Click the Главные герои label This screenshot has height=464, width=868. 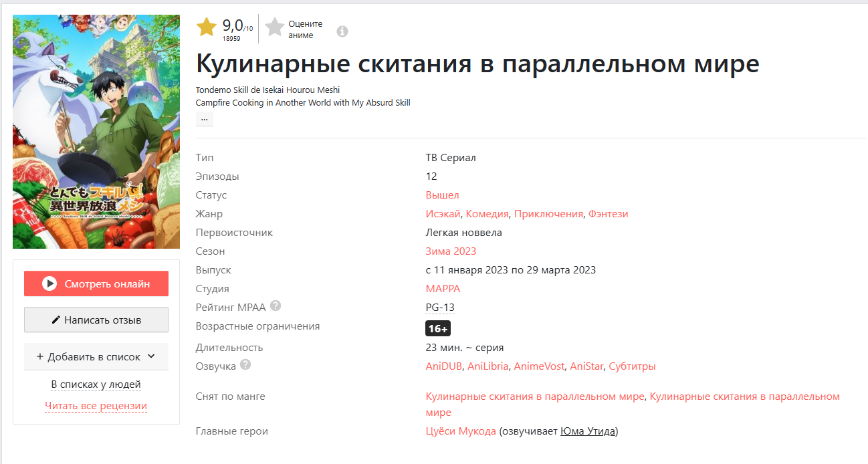point(232,431)
